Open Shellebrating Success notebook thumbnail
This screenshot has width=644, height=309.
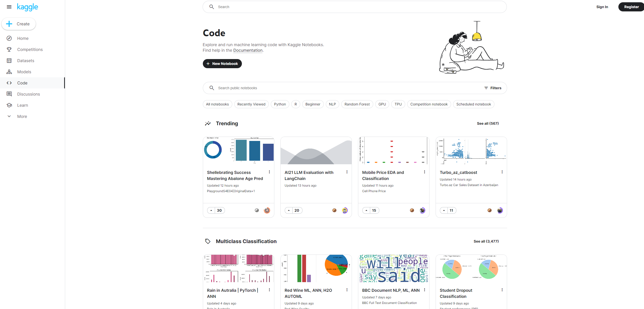(x=239, y=151)
